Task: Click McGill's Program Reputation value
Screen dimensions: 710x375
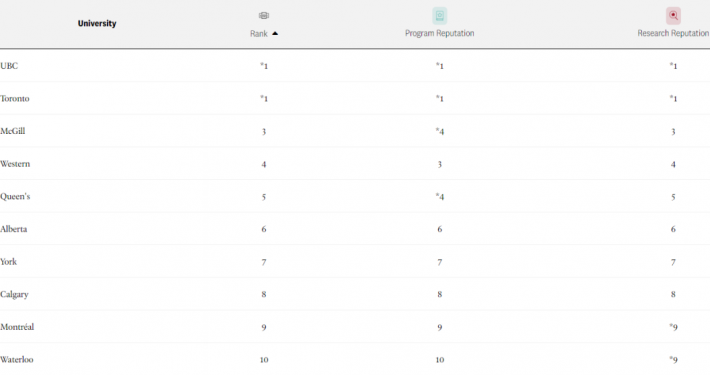Action: 440,131
